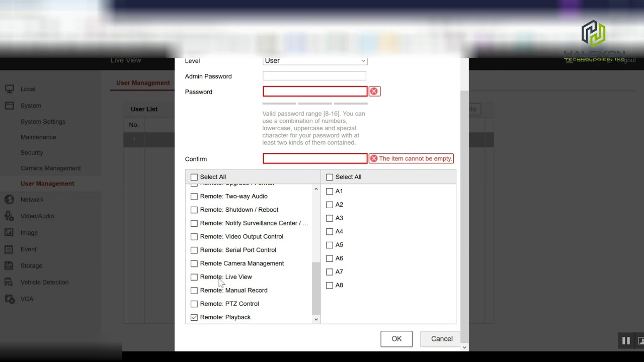Check camera A6 checkbox
The width and height of the screenshot is (644, 362).
click(330, 258)
